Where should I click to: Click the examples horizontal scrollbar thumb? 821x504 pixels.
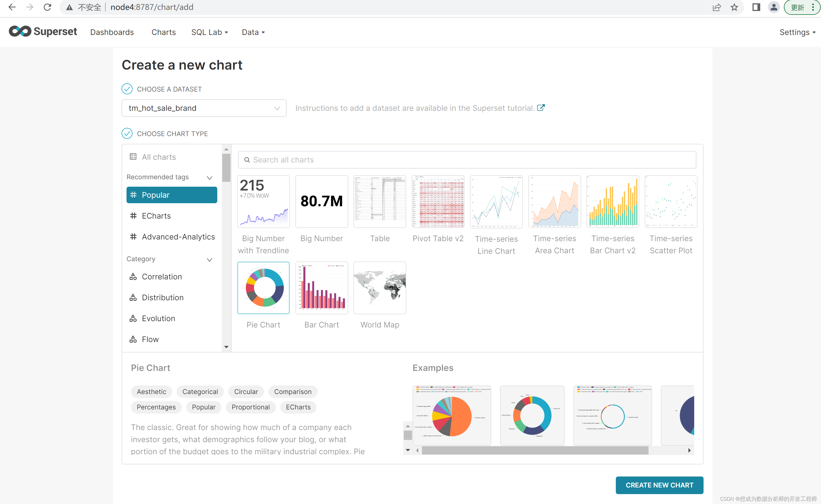point(535,450)
